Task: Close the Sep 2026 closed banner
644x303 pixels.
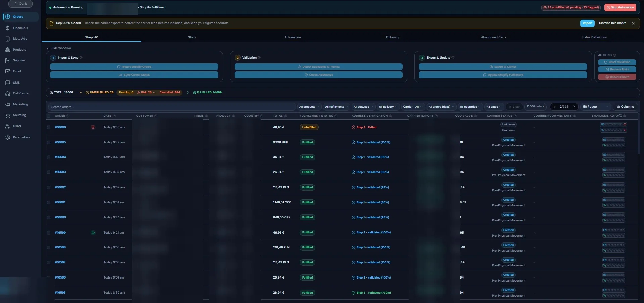Action: point(633,23)
